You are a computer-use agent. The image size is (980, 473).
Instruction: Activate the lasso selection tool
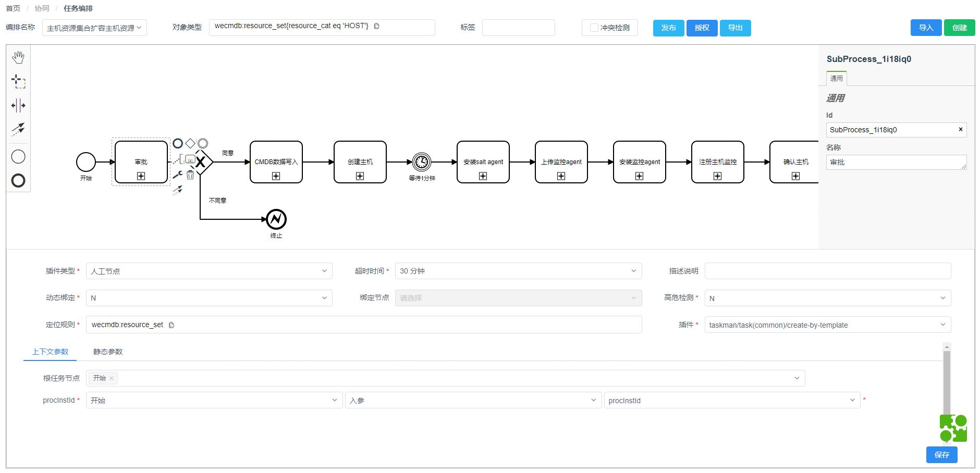pyautogui.click(x=18, y=81)
